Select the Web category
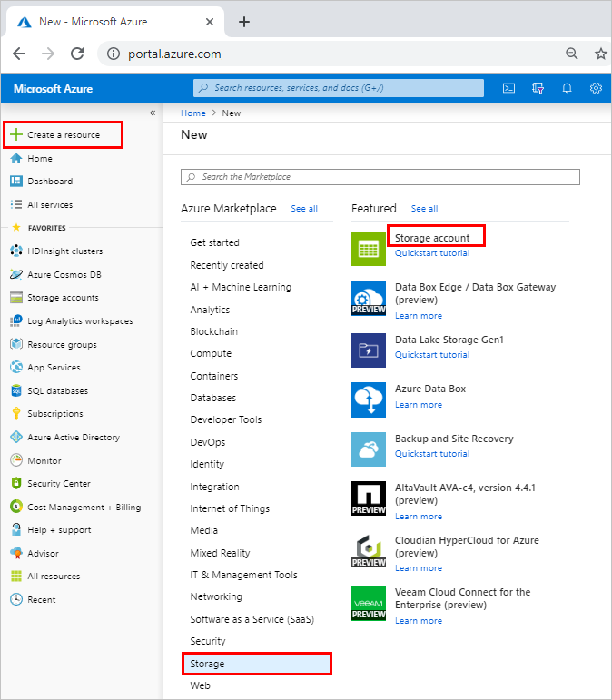The width and height of the screenshot is (612, 700). [200, 685]
